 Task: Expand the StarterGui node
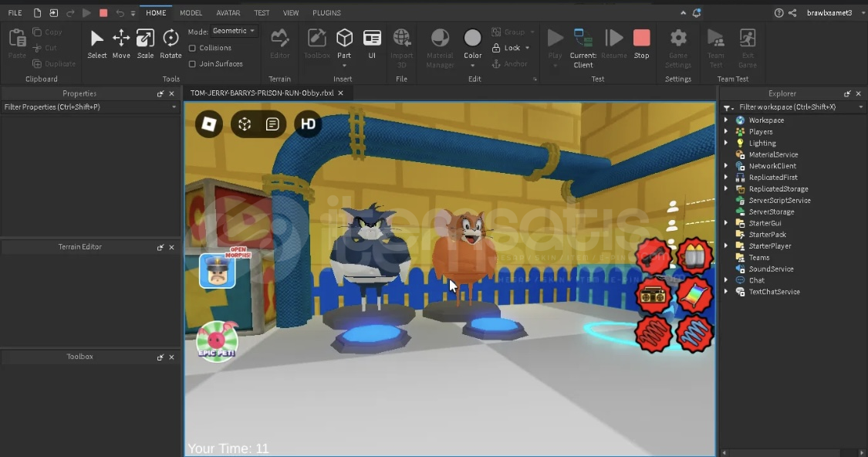click(726, 222)
